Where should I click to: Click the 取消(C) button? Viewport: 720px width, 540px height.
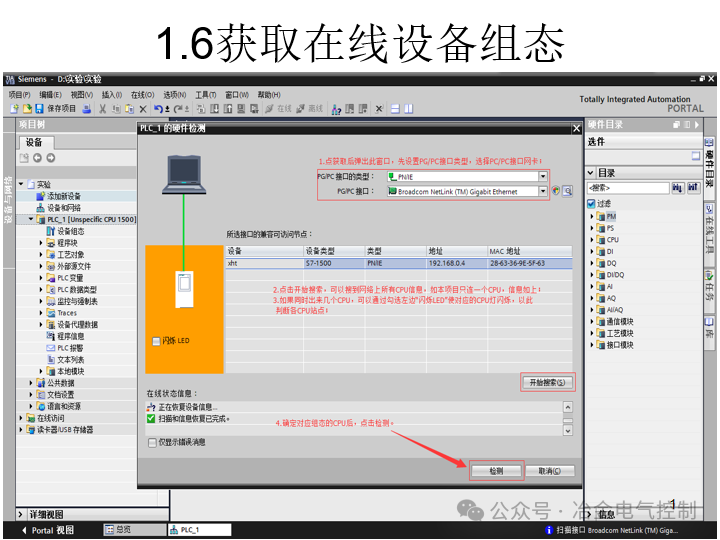point(550,471)
